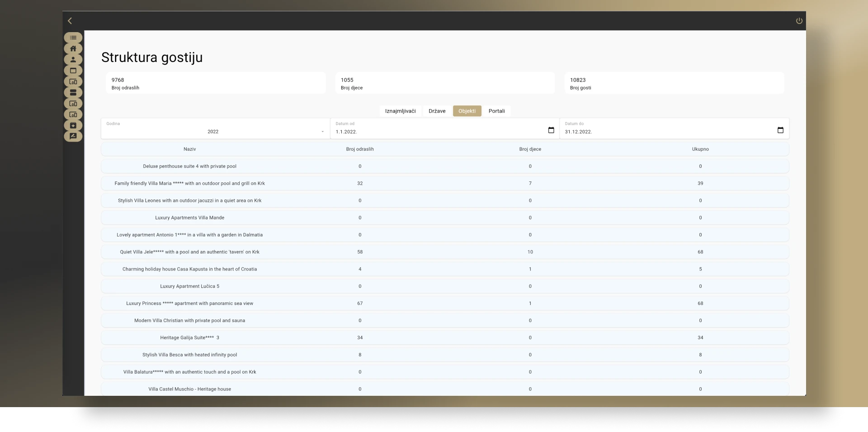Image resolution: width=868 pixels, height=432 pixels.
Task: Click total 68 in Villa Jele row
Action: click(x=700, y=252)
